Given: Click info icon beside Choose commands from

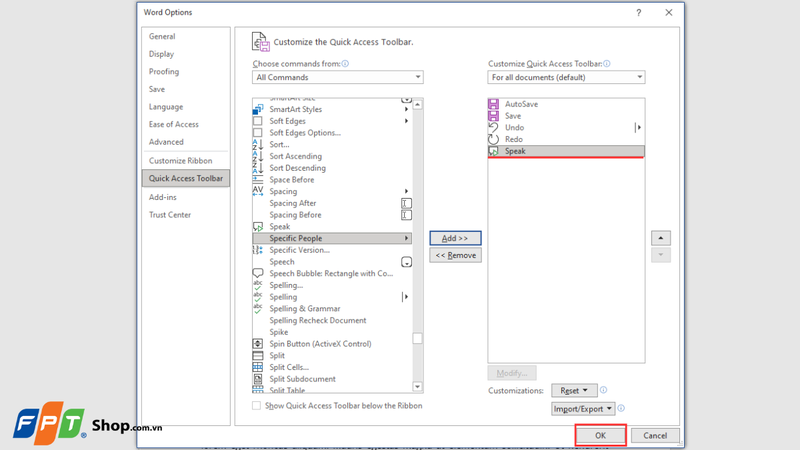Looking at the screenshot, I should (x=345, y=64).
